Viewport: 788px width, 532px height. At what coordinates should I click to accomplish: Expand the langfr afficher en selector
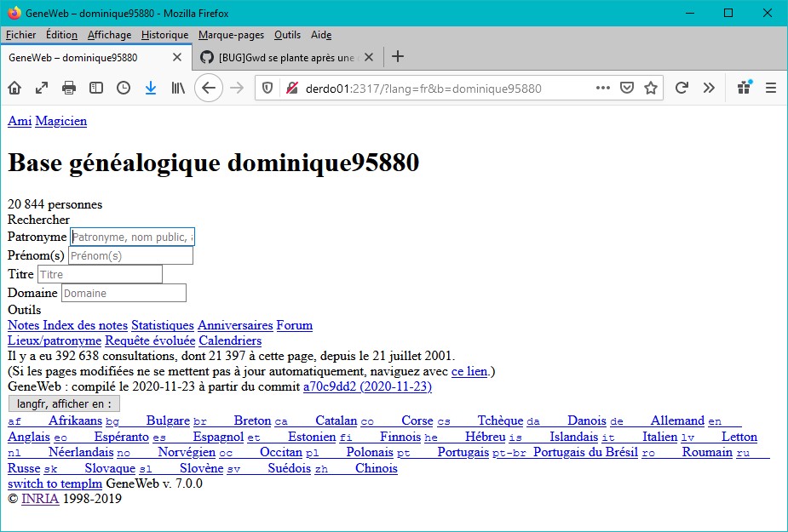[x=64, y=403]
